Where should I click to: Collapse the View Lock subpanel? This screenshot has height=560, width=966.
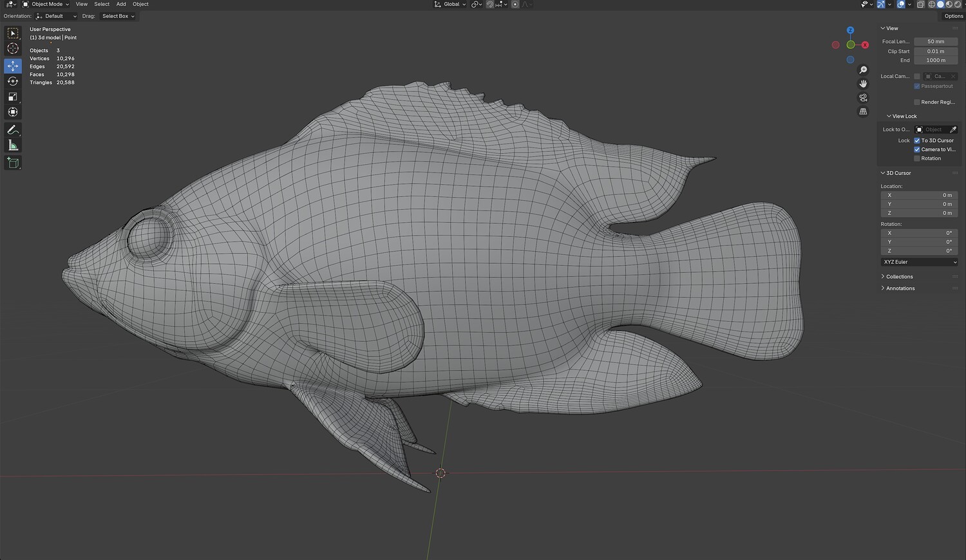(902, 117)
